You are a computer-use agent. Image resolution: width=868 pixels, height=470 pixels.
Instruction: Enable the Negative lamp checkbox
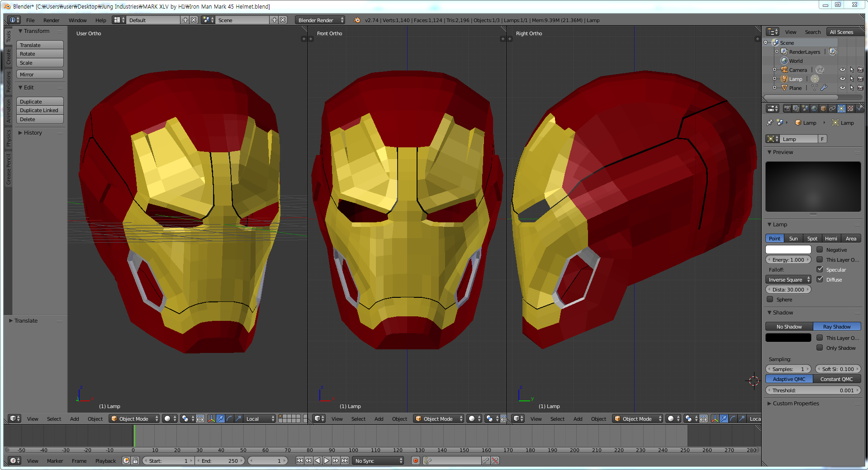click(820, 249)
